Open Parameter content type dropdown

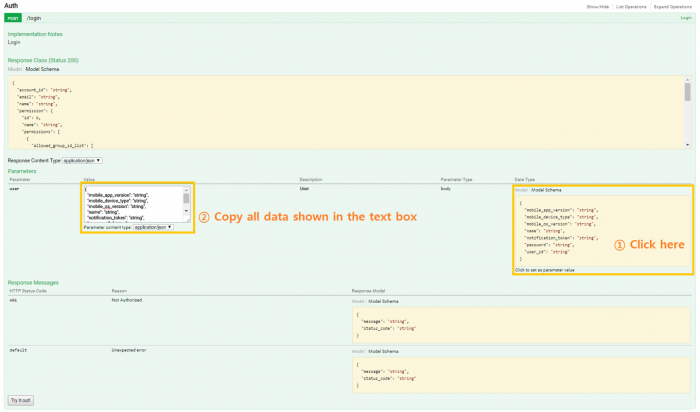click(153, 227)
